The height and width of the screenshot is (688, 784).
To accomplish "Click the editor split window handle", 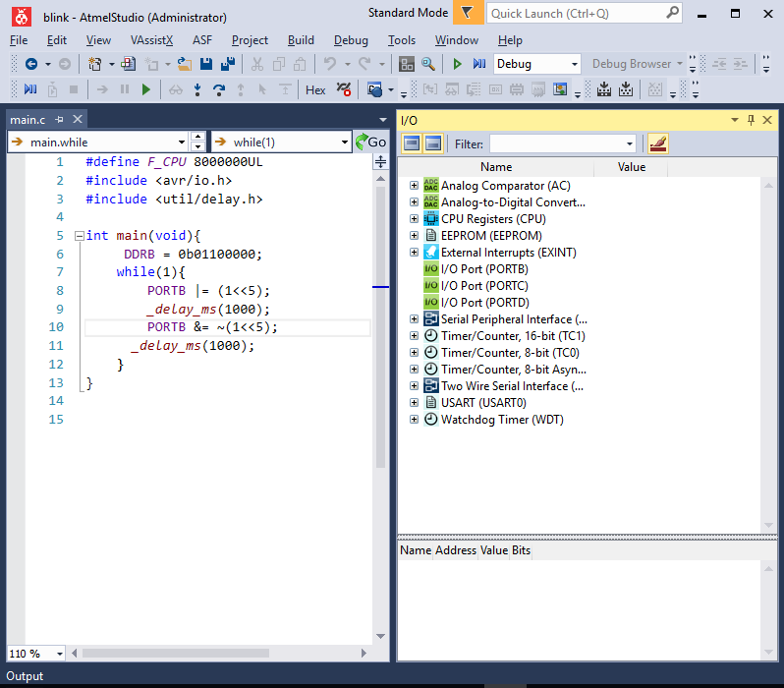I will tap(380, 161).
